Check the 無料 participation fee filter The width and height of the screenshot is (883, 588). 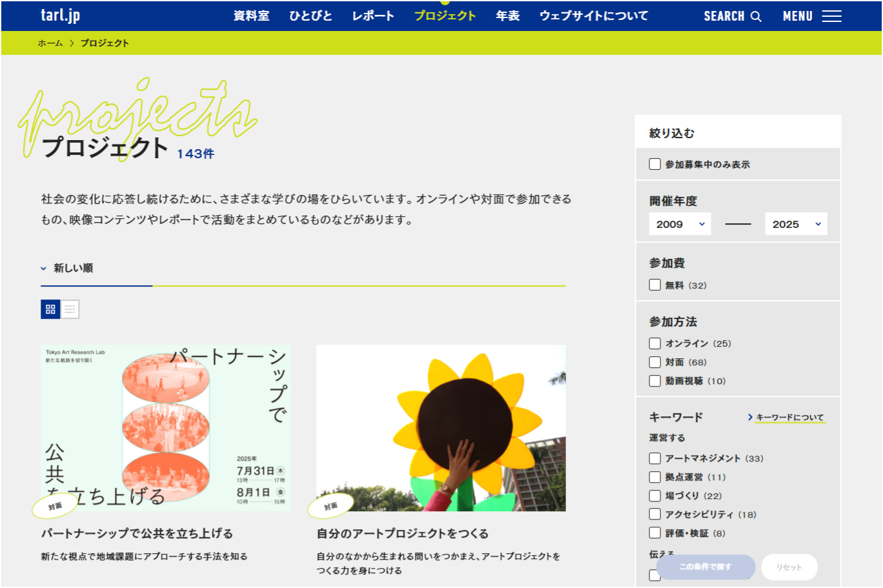pos(655,285)
